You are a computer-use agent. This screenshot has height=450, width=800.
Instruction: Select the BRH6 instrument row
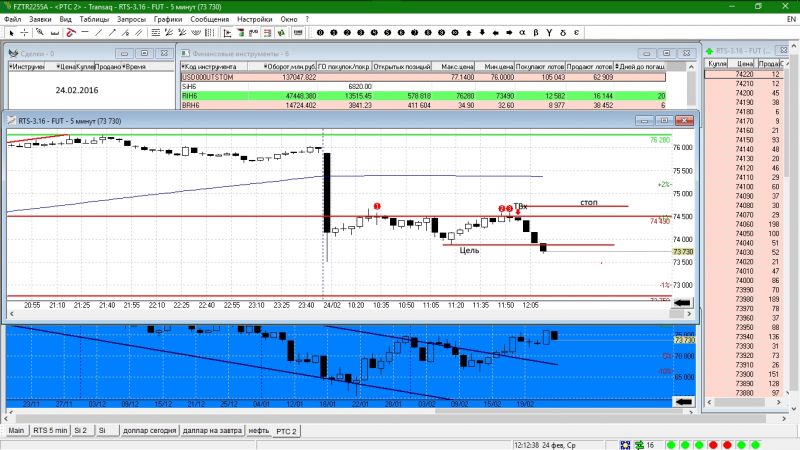[423, 105]
